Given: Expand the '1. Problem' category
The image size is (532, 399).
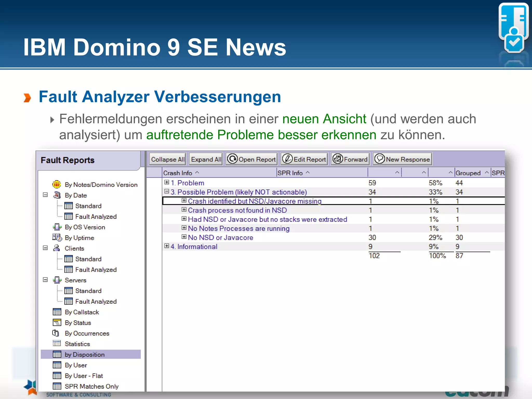Looking at the screenshot, I should point(167,182).
